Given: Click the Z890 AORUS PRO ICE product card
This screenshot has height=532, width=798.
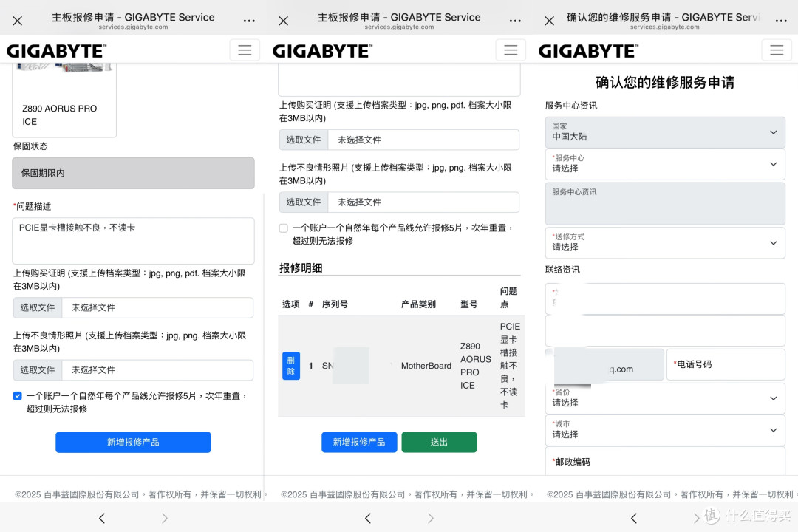Looking at the screenshot, I should pyautogui.click(x=64, y=100).
